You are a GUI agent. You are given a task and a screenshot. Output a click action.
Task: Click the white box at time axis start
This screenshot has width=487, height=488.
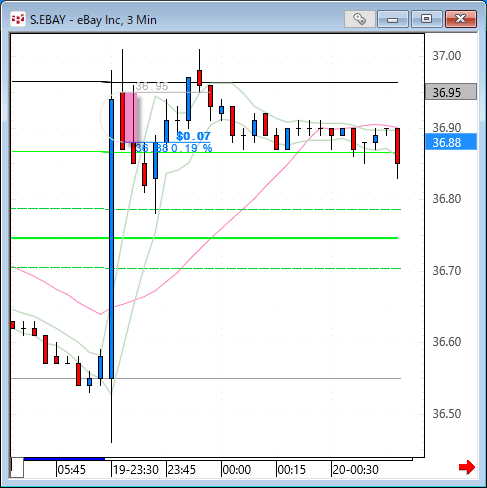17,468
